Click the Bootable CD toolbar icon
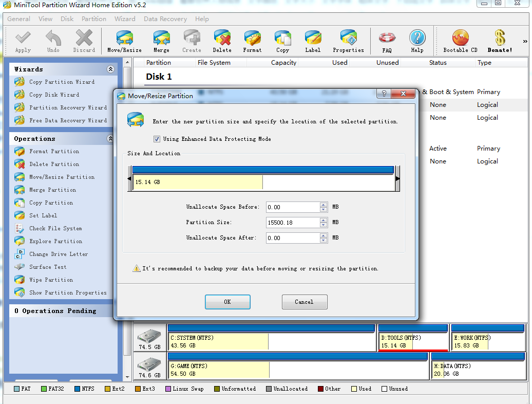This screenshot has height=404, width=532. (461, 38)
